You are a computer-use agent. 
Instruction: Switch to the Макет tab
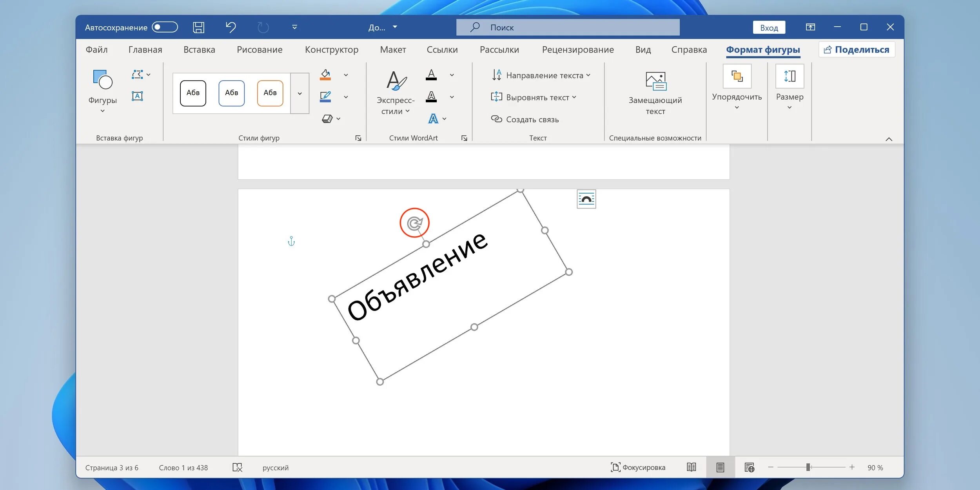[x=393, y=49]
